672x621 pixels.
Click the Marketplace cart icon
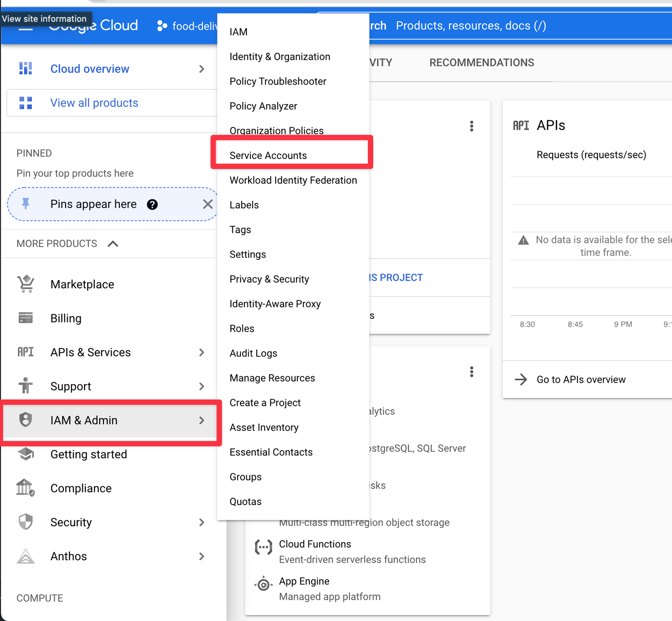point(26,284)
